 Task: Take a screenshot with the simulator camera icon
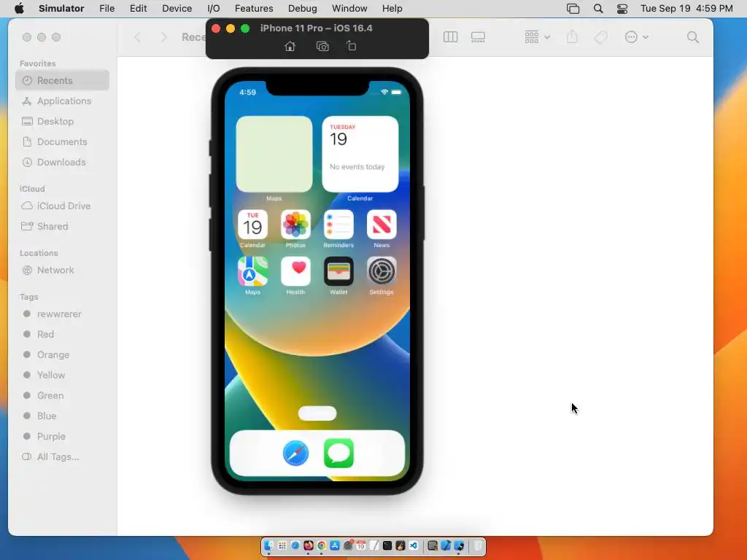pyautogui.click(x=322, y=46)
